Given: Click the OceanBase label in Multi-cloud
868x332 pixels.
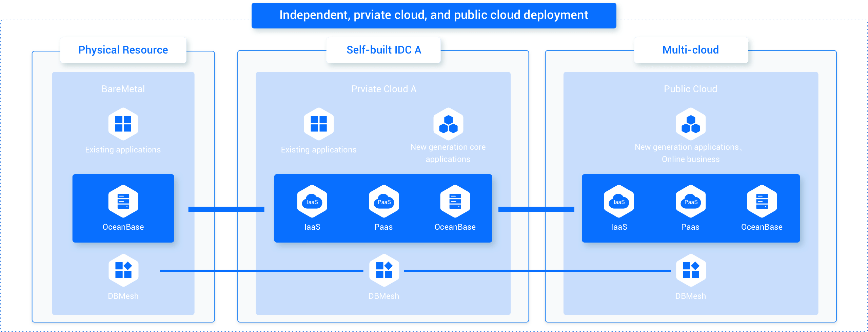Looking at the screenshot, I should pos(762,227).
